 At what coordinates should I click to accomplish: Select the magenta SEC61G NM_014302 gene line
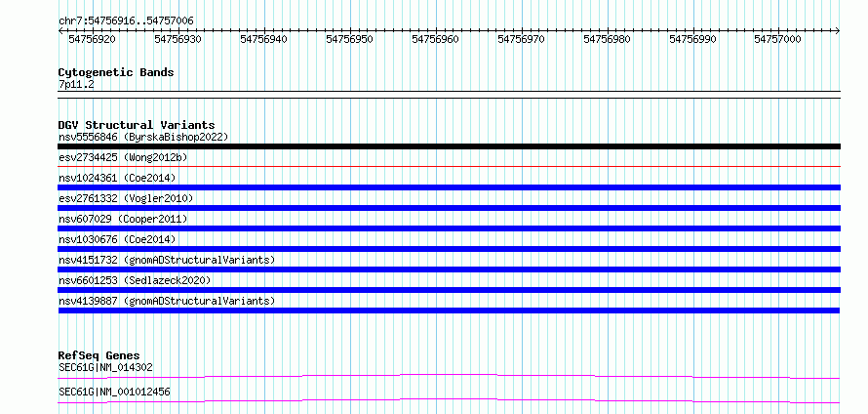449,376
